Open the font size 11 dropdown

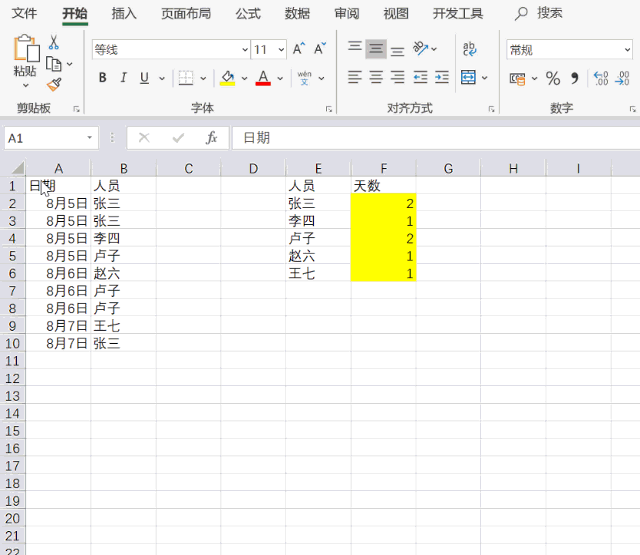tap(281, 50)
